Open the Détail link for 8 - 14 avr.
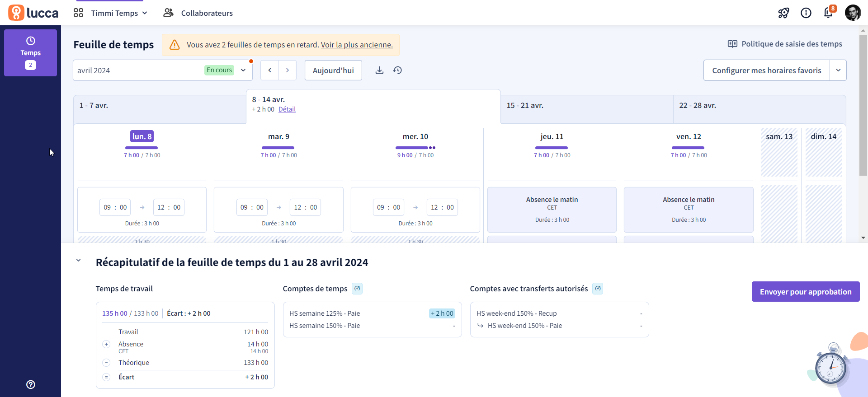 click(x=287, y=109)
